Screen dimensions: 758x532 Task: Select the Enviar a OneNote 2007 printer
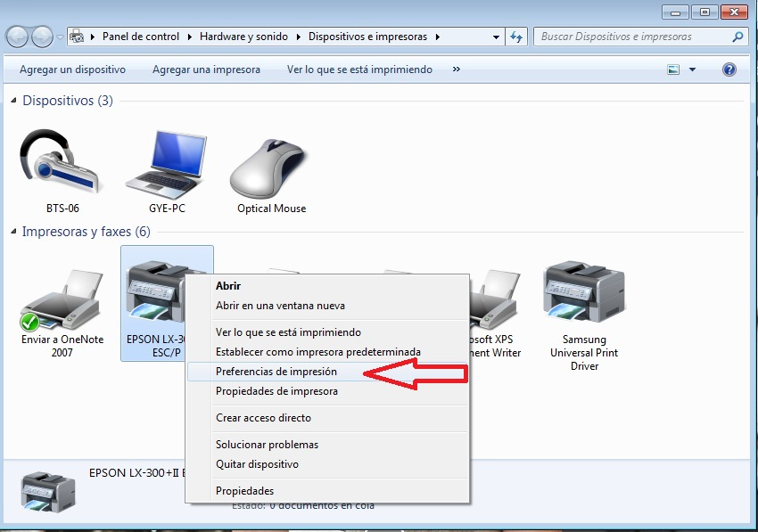[62, 314]
